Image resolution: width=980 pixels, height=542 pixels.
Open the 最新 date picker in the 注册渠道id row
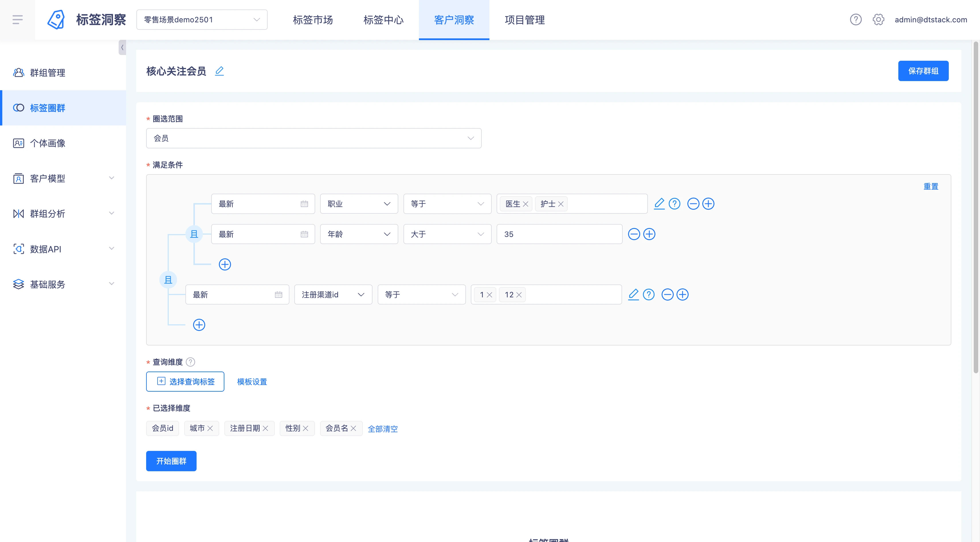(x=237, y=294)
